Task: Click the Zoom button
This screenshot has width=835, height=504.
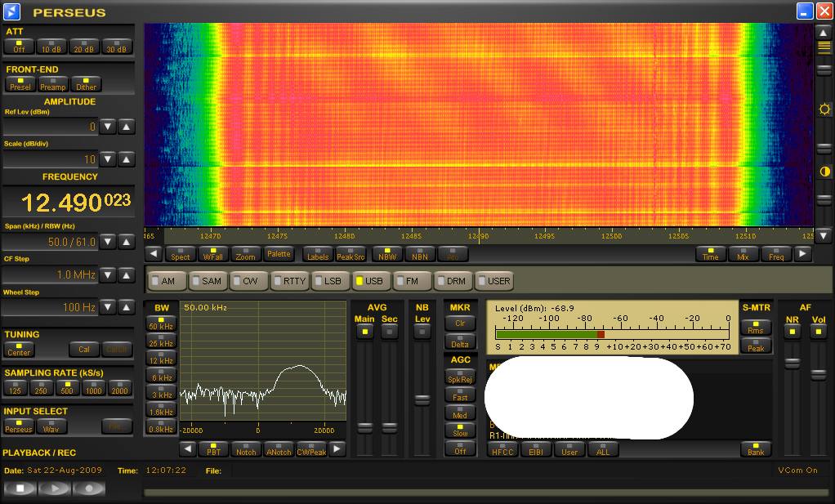Action: click(245, 254)
